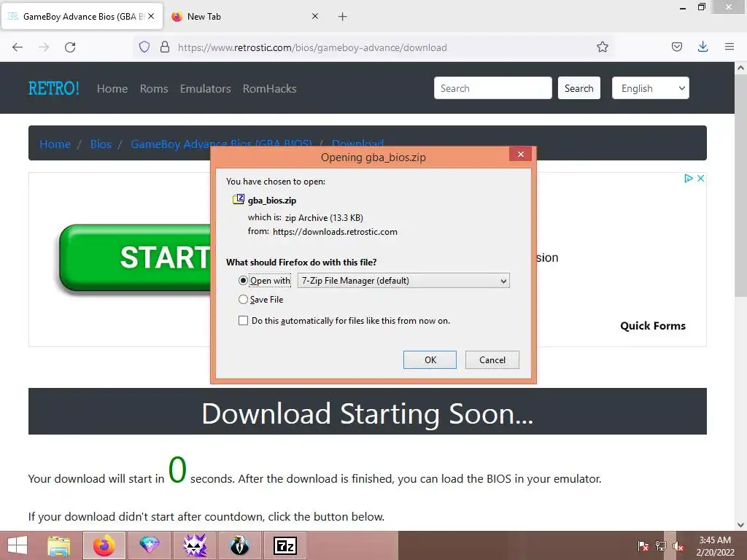Open 7-Zip from the taskbar
Image resolution: width=747 pixels, height=560 pixels.
285,545
